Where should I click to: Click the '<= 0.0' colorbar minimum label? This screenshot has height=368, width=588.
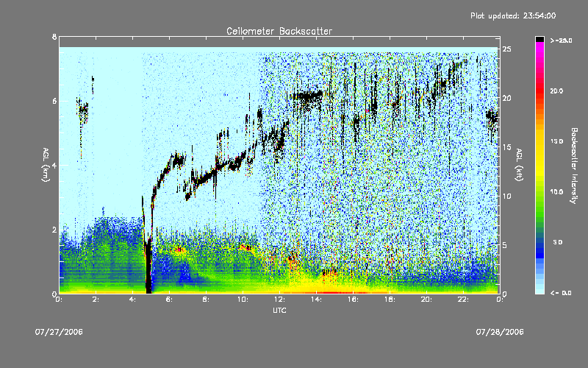561,292
